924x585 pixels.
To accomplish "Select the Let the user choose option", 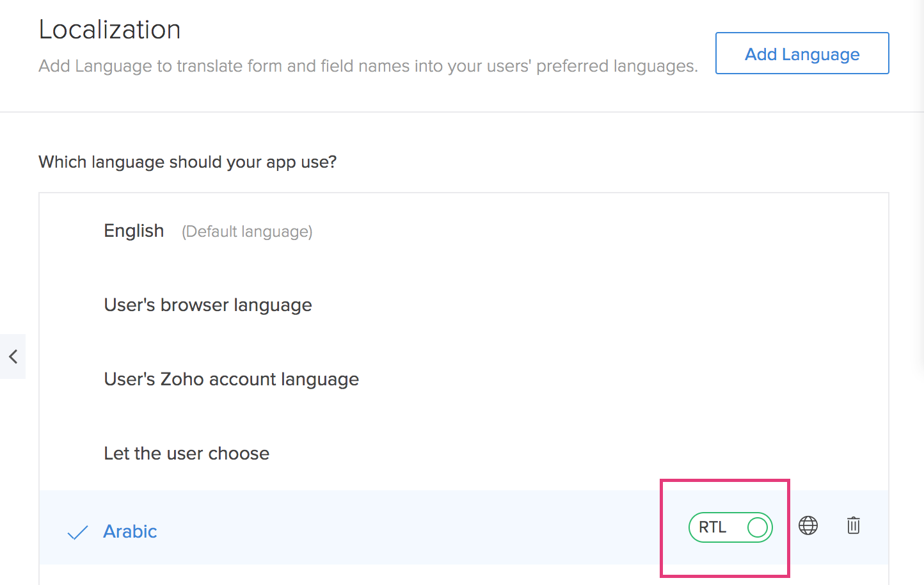I will (x=186, y=454).
